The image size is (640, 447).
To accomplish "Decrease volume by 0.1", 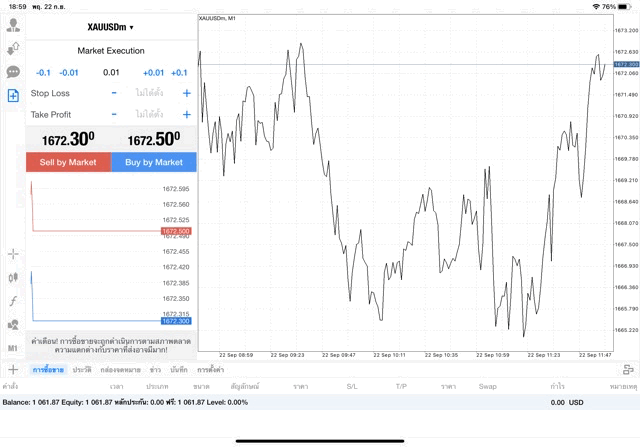I will pos(43,73).
